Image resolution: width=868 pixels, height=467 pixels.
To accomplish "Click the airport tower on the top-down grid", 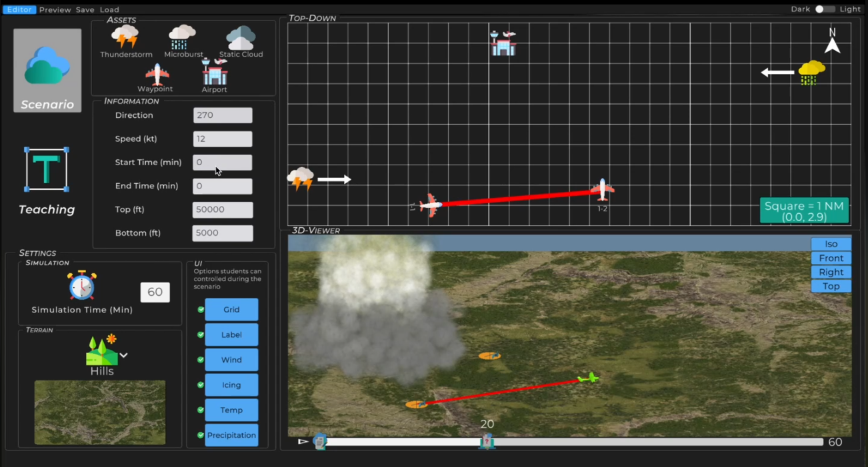I will [x=503, y=43].
